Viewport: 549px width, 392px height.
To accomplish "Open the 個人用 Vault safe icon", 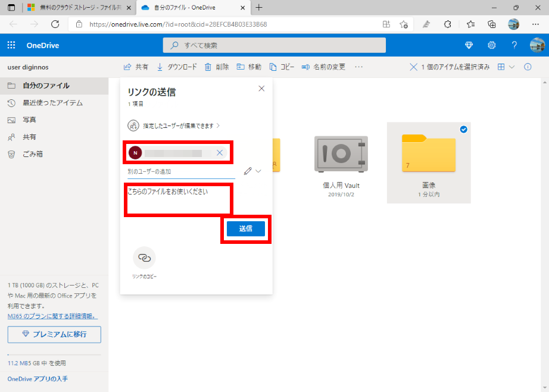I will point(341,154).
